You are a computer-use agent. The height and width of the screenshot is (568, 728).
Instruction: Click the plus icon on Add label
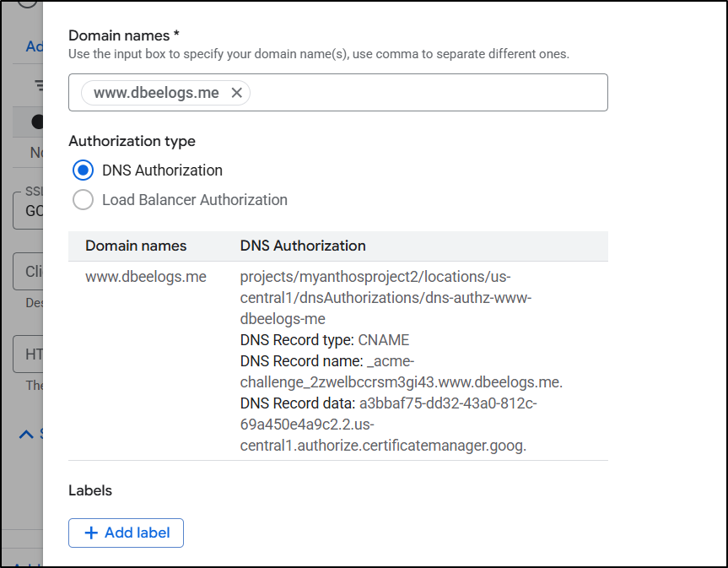(91, 533)
